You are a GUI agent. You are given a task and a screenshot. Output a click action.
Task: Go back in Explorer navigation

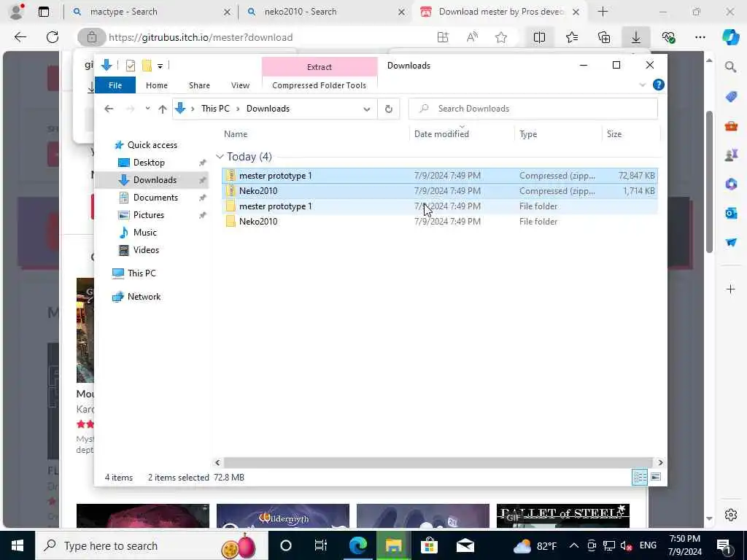pyautogui.click(x=109, y=109)
